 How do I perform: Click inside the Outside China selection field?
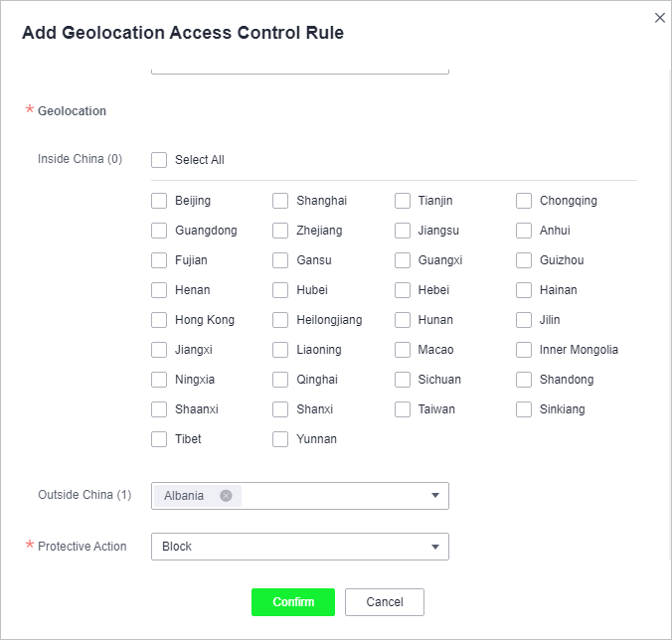pyautogui.click(x=300, y=496)
